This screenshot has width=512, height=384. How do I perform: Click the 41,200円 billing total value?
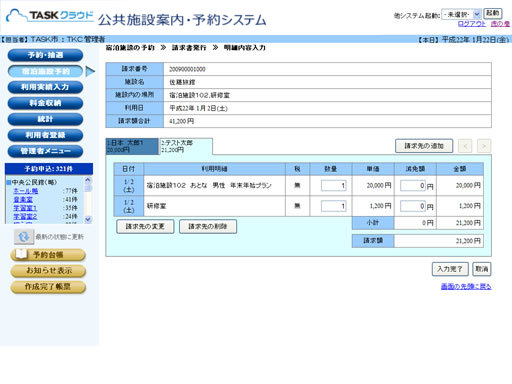[x=181, y=121]
